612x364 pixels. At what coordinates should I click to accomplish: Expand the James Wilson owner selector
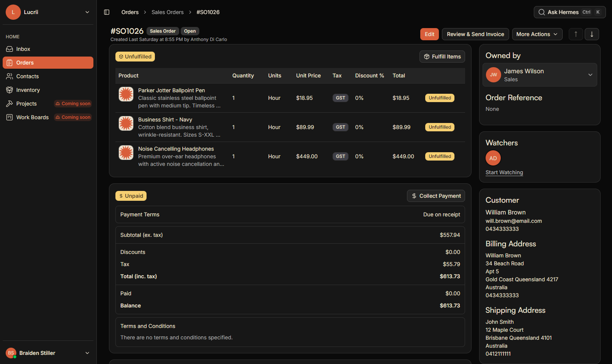point(591,75)
